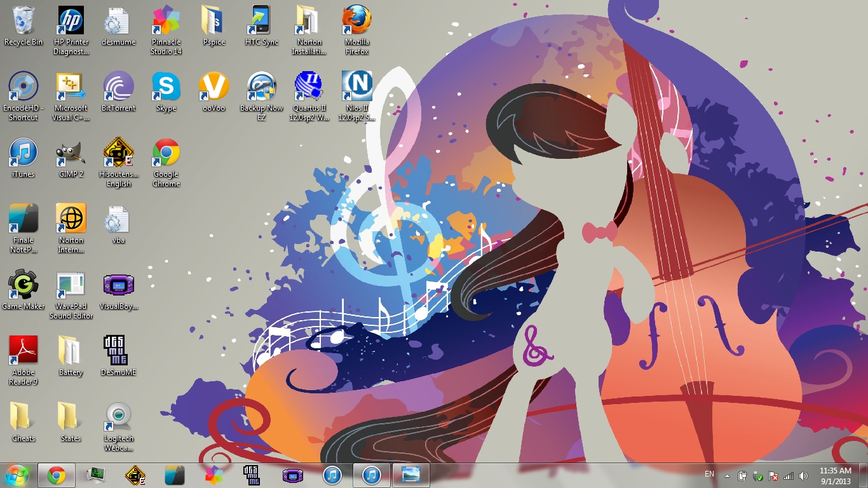Select the DeSmuME application icon on the desktop
868x488 pixels.
pos(119,356)
